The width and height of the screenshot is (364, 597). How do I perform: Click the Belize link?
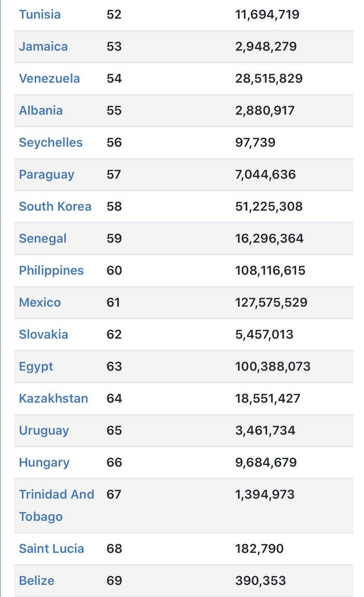(37, 580)
